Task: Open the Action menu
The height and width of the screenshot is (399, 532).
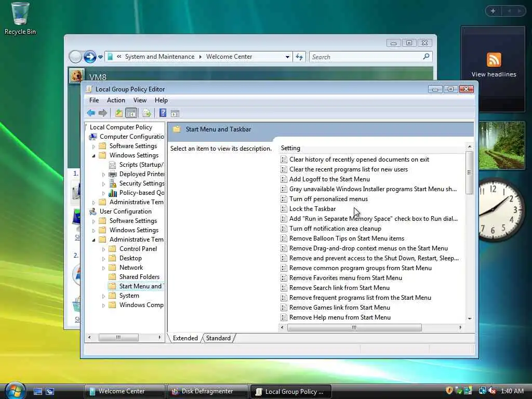Action: (116, 100)
